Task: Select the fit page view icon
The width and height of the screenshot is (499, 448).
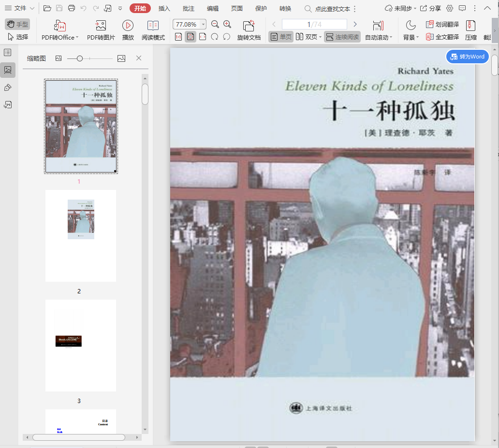Action: click(191, 37)
